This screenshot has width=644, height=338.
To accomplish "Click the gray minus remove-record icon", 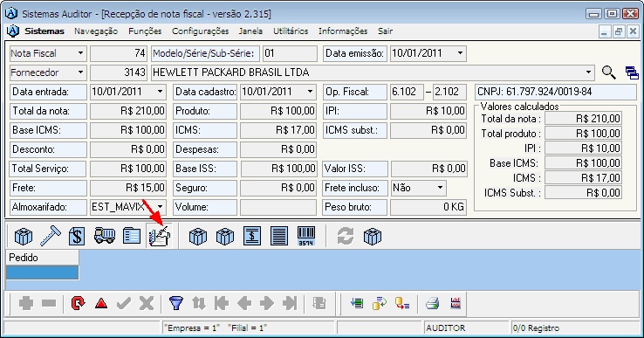I will click(49, 303).
